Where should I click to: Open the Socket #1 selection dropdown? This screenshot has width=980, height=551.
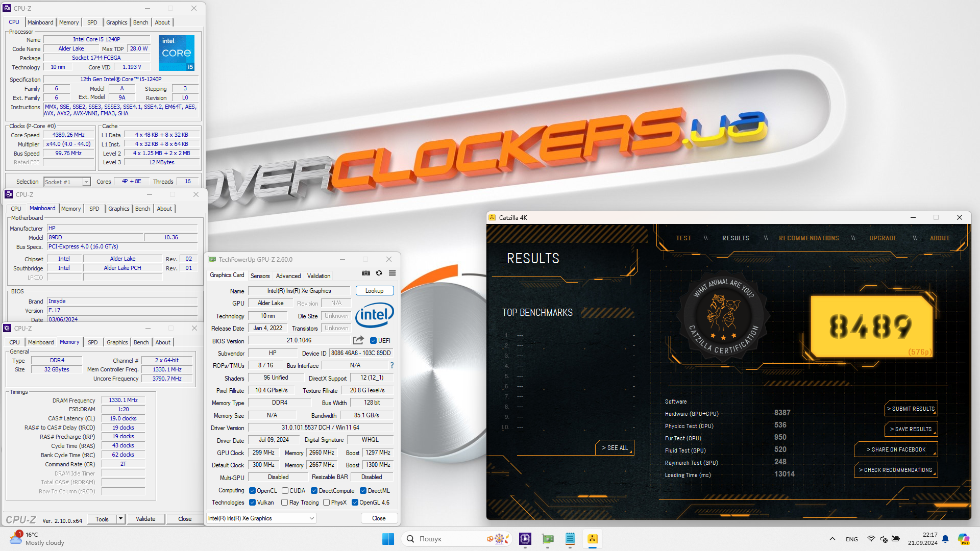67,182
